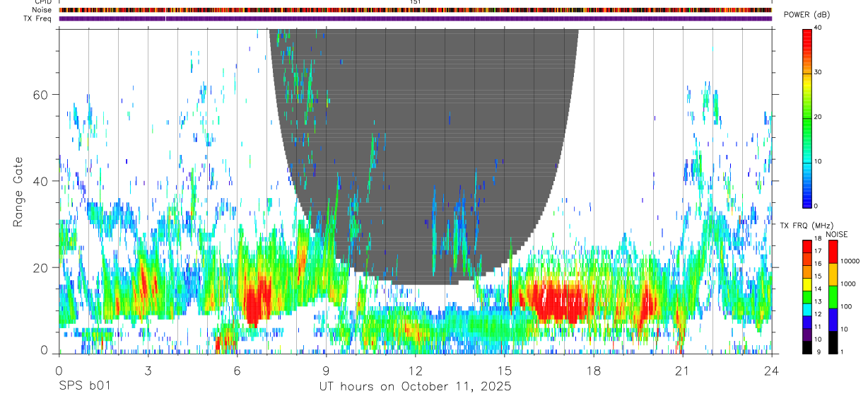Click the 'Range Gate' y-axis label

pyautogui.click(x=18, y=193)
